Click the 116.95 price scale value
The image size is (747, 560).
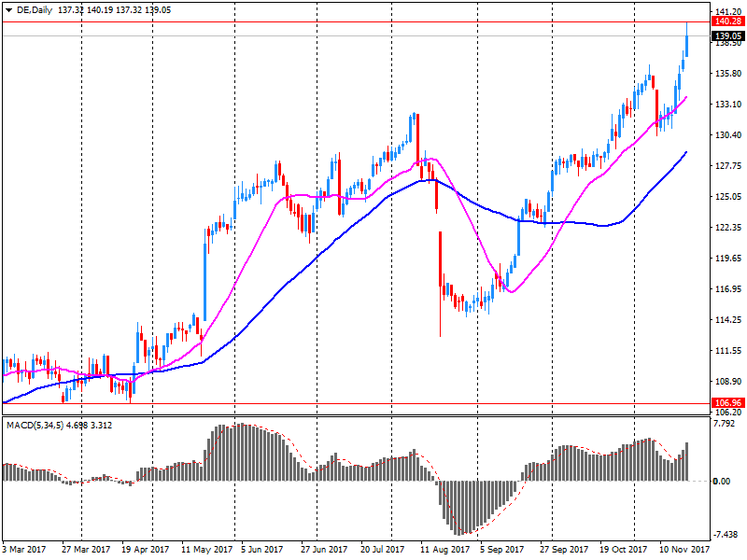(728, 289)
